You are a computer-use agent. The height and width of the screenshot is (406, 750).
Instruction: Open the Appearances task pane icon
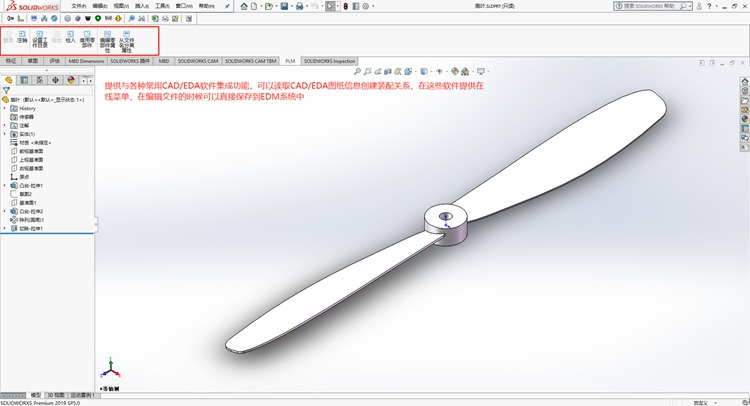tap(744, 118)
